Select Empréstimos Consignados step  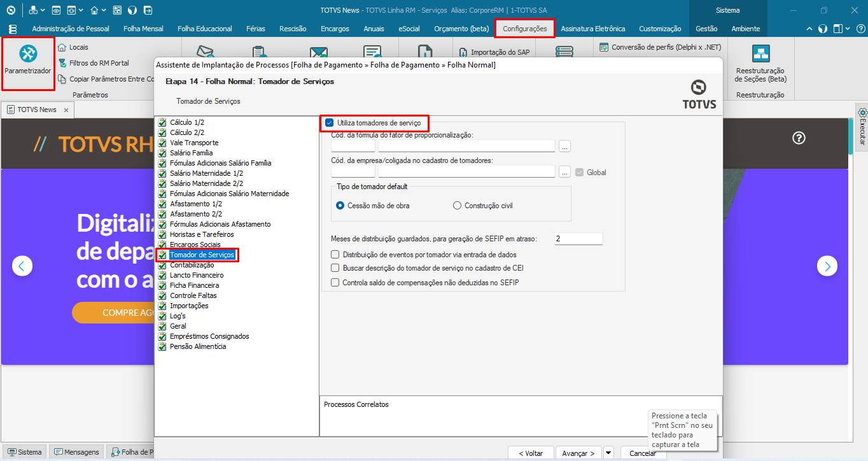[209, 336]
